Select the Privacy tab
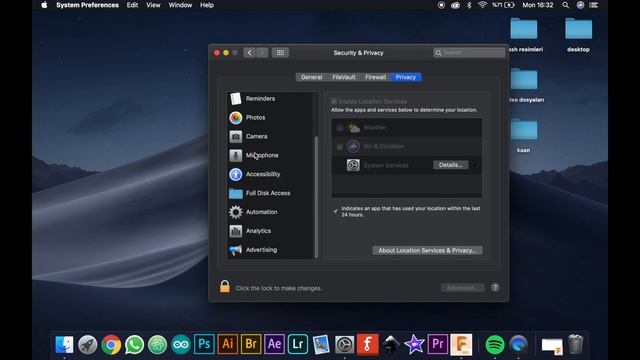 (x=406, y=77)
